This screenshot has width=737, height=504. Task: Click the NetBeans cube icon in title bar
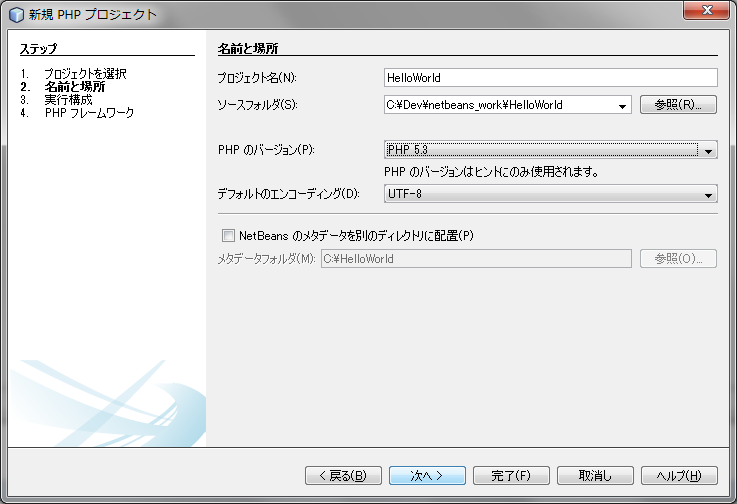16,15
